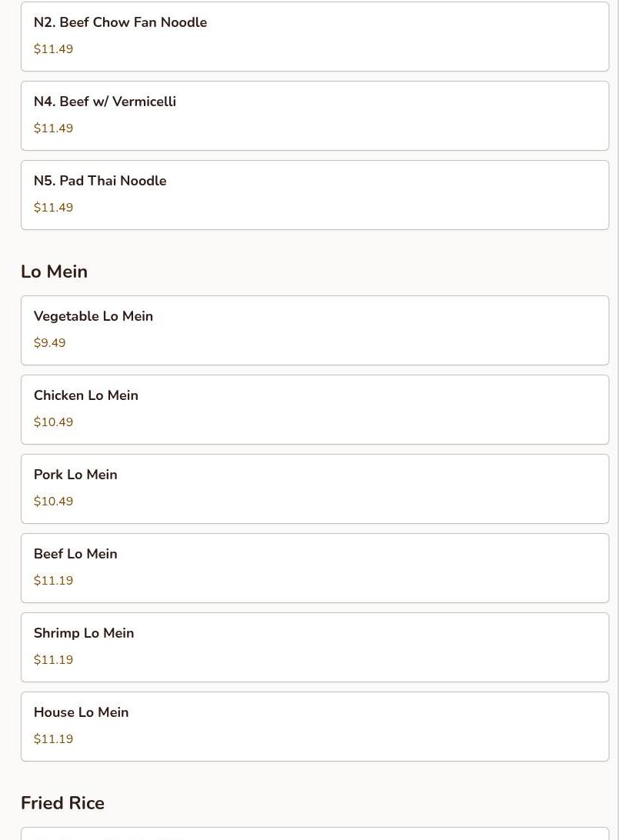634x840 pixels.
Task: Click the $11.19 price under House Lo Mein
Action: click(x=53, y=739)
